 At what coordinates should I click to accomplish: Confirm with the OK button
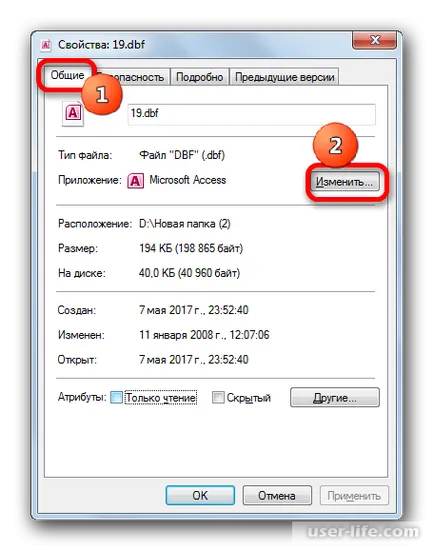click(200, 495)
